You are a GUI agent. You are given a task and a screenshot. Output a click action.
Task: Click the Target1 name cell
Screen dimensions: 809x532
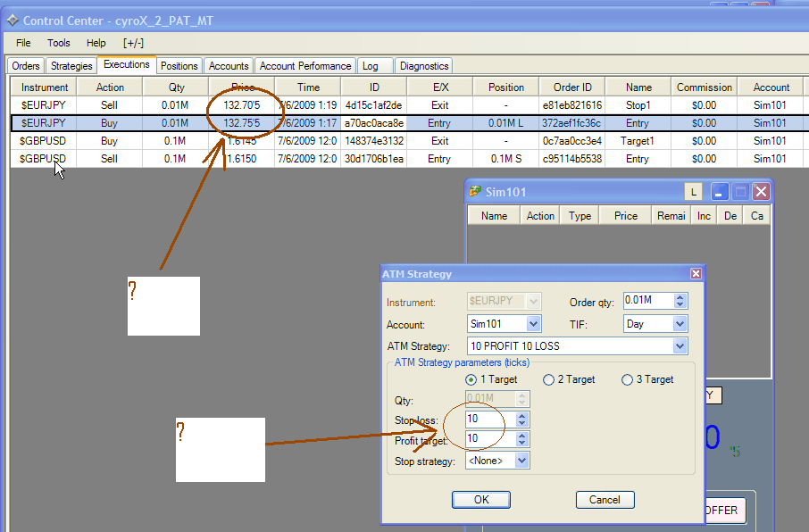click(x=638, y=141)
